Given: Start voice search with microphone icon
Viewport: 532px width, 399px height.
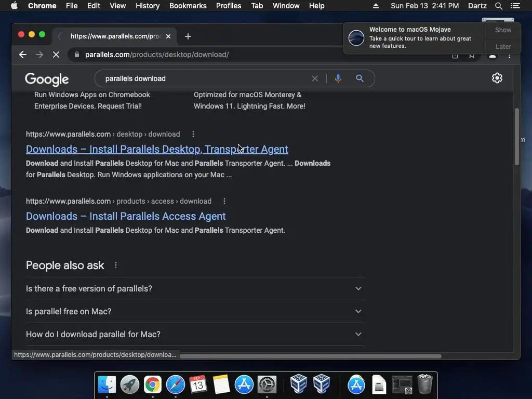Looking at the screenshot, I should click(x=338, y=79).
